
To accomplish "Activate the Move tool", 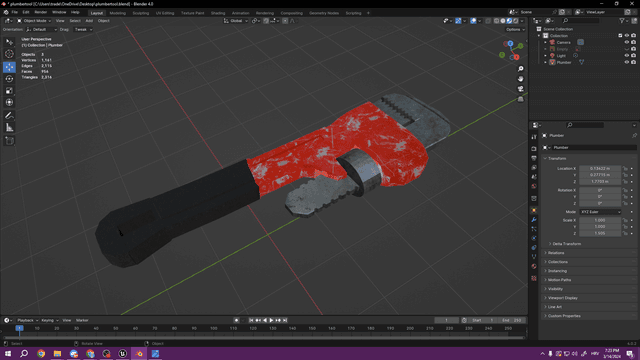I will (9, 67).
